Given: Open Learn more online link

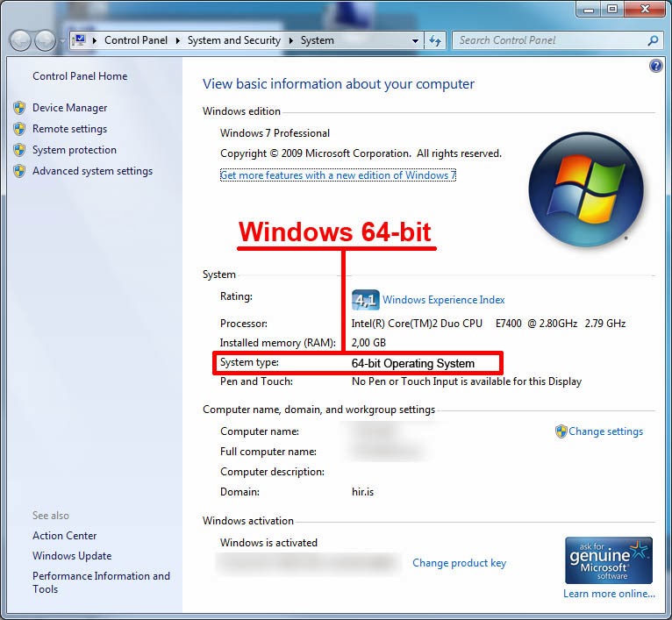Looking at the screenshot, I should coord(609,594).
